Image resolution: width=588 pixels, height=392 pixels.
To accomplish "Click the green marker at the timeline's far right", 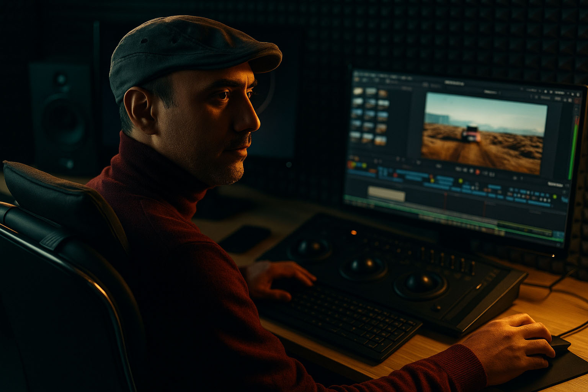I will pos(555,197).
